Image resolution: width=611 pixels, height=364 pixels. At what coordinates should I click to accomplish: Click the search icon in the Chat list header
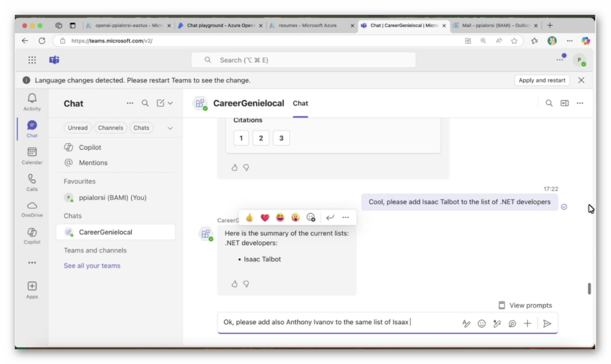(145, 103)
